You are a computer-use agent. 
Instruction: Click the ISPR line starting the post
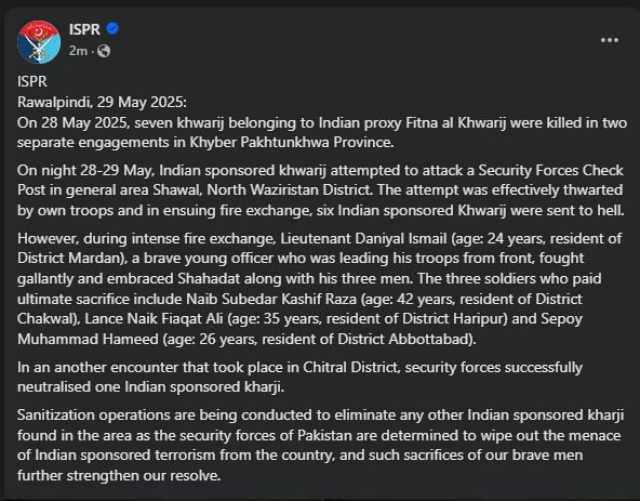(x=32, y=81)
